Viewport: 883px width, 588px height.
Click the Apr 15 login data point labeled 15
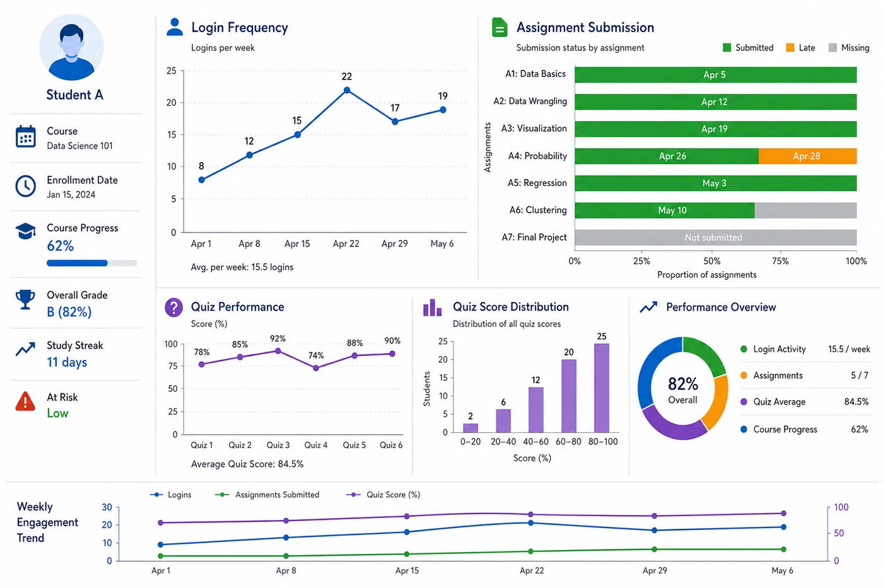pyautogui.click(x=297, y=134)
